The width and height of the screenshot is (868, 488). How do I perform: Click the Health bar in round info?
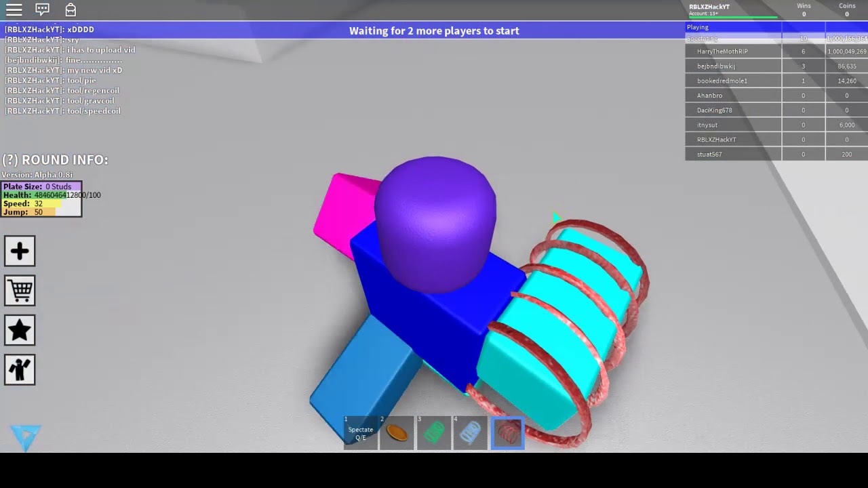tap(41, 195)
